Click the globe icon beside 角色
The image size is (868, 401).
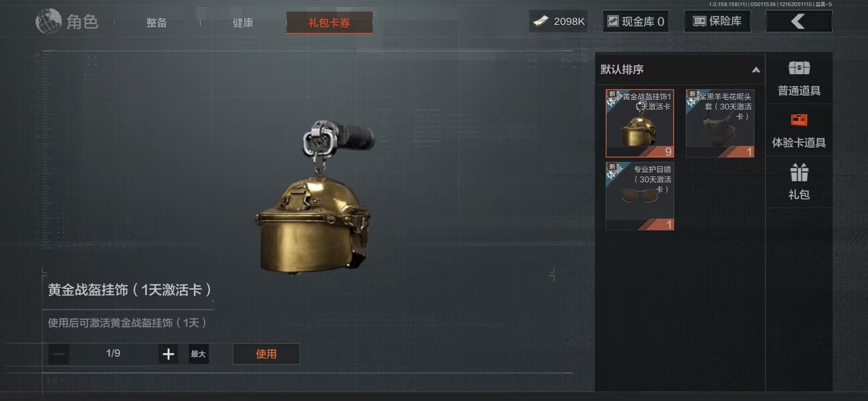click(48, 21)
